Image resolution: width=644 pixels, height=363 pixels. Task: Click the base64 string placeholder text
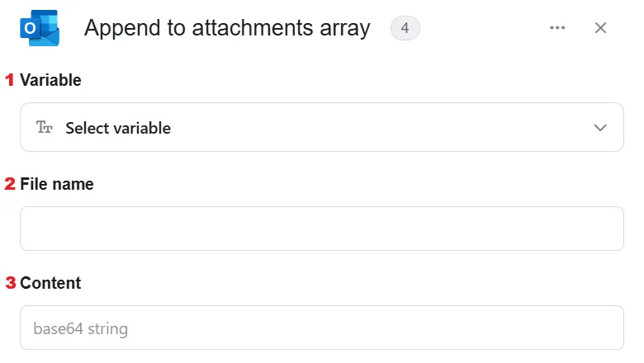pyautogui.click(x=81, y=328)
